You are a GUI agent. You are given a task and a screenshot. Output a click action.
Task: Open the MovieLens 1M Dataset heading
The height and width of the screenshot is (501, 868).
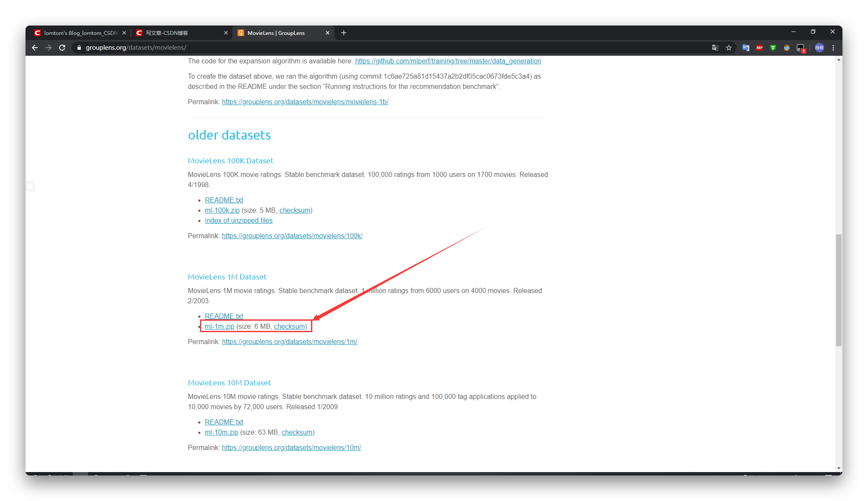[x=227, y=277]
